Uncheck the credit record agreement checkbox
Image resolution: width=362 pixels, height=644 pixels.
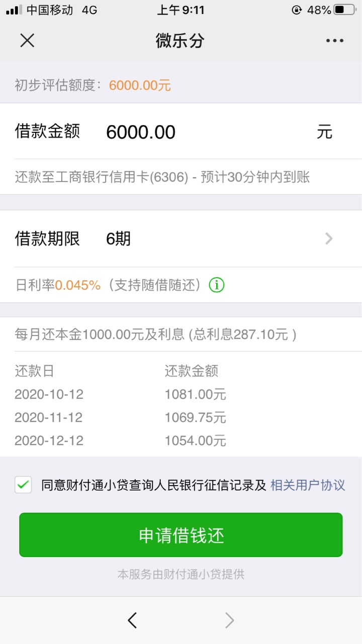click(x=23, y=485)
